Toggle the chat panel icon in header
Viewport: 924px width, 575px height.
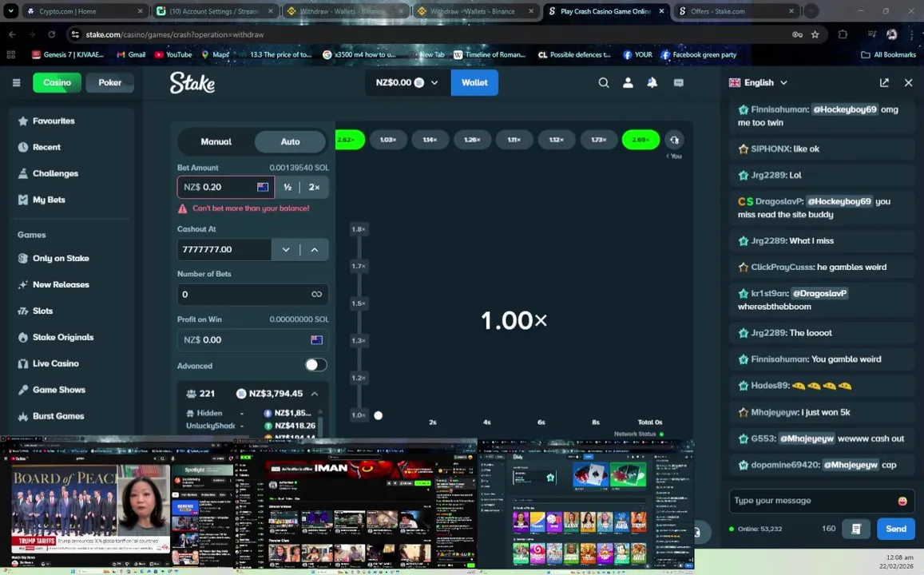[x=678, y=82]
